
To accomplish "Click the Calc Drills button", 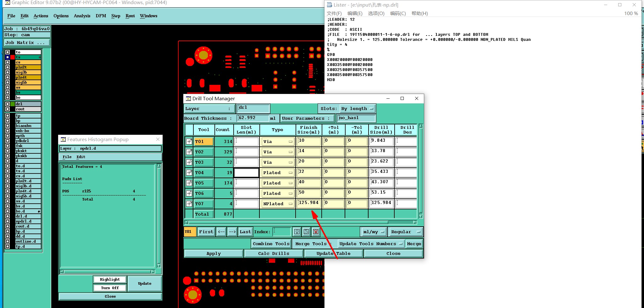I will 274,254.
